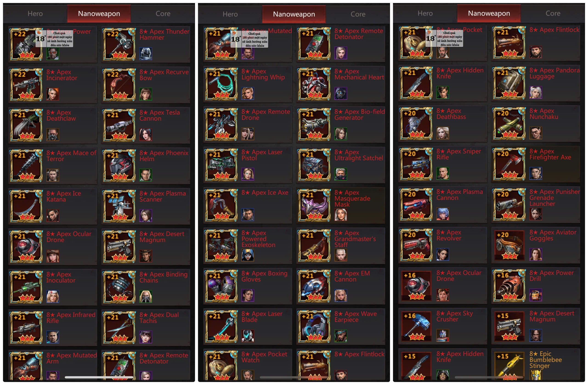
Task: Switch to Core tab above Apex Thunder Hammer
Action: [163, 14]
